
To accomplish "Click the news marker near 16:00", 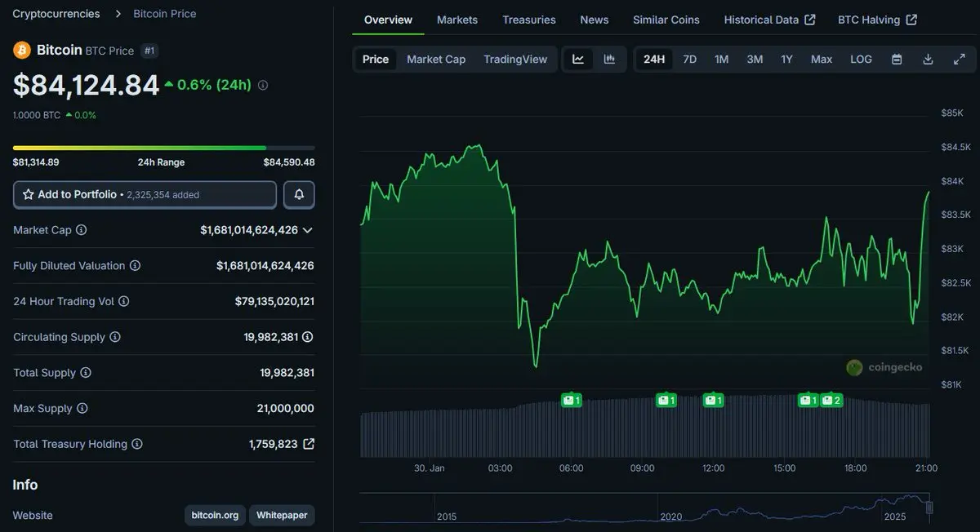I will pyautogui.click(x=808, y=400).
